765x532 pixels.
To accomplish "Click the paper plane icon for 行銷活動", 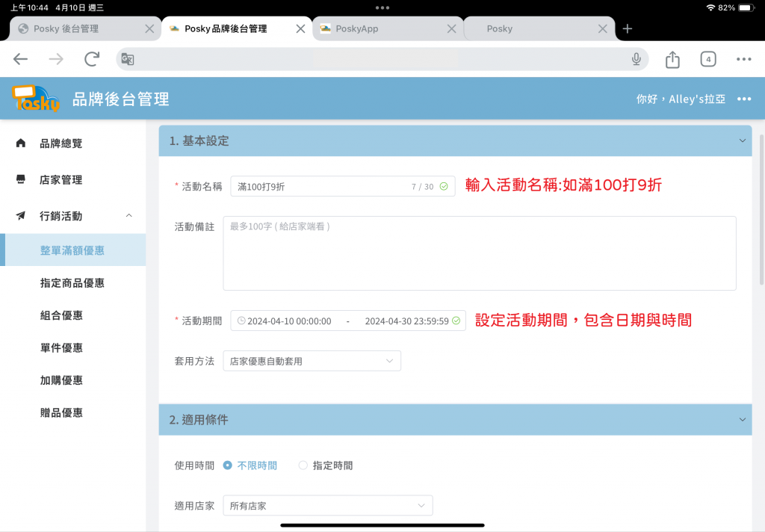I will (20, 215).
